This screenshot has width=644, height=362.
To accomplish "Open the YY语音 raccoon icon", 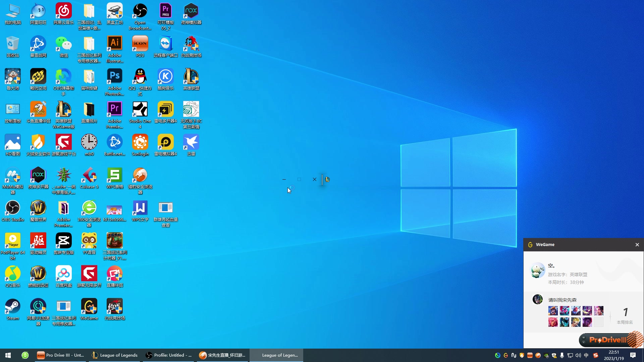I will tap(89, 241).
